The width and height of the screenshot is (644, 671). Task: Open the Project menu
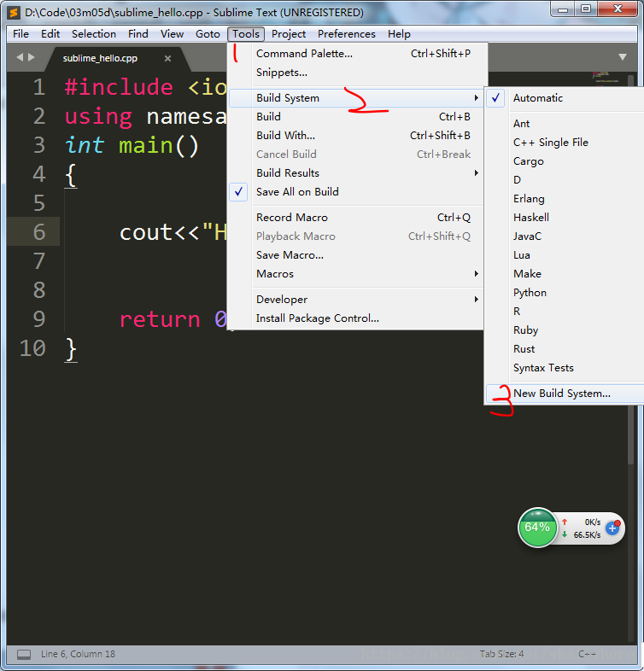(x=289, y=34)
